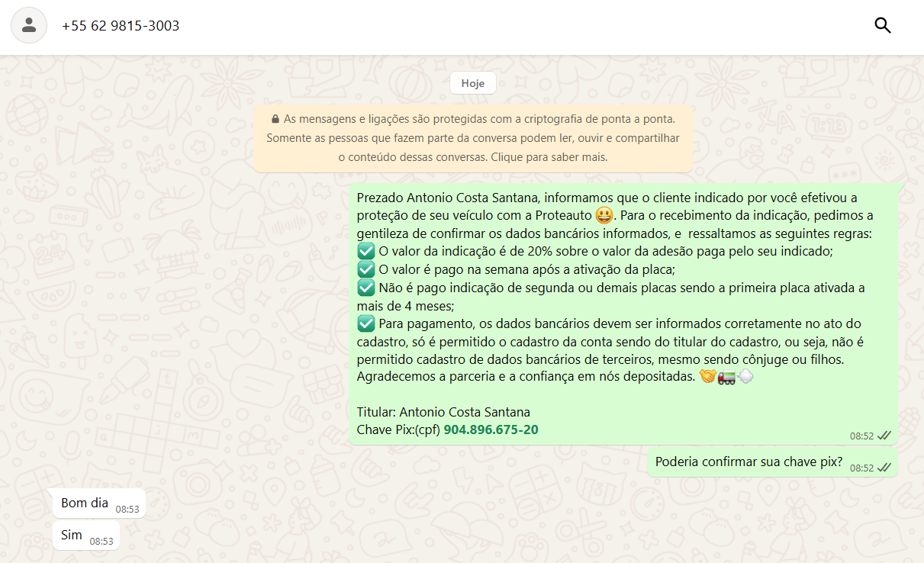
Task: Click read receipt ticks on the long message
Action: click(x=884, y=436)
